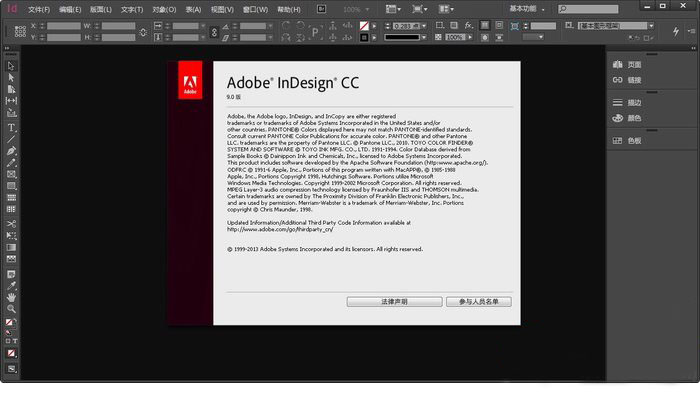Click the InDesign Id logo icon
The image size is (700, 394).
point(12,8)
